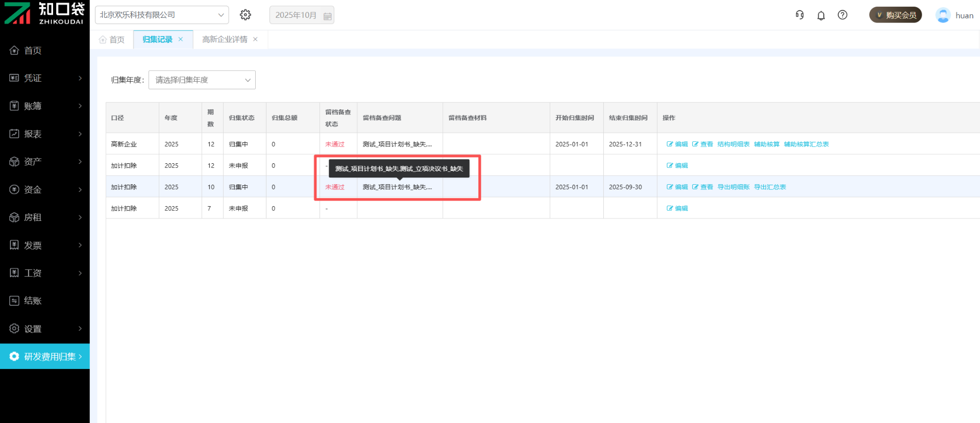Switch to the 首页 tab
This screenshot has width=980, height=423.
click(112, 40)
